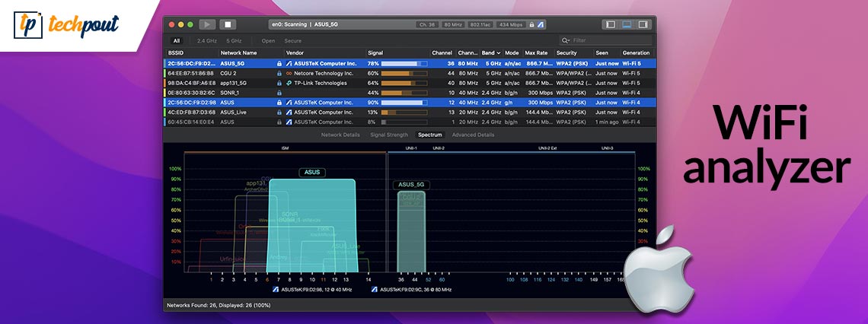
Task: Click lock icon on the SONR_1 row
Action: pyautogui.click(x=279, y=93)
